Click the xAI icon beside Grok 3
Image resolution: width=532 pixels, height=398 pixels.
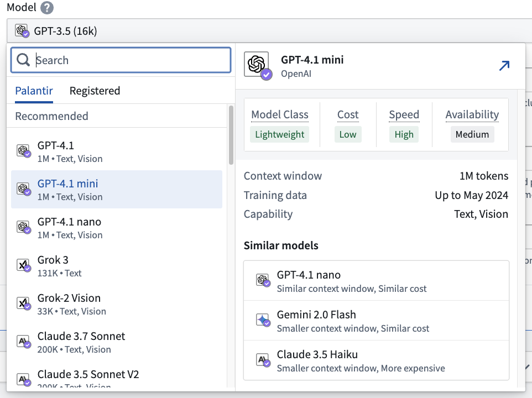click(24, 265)
